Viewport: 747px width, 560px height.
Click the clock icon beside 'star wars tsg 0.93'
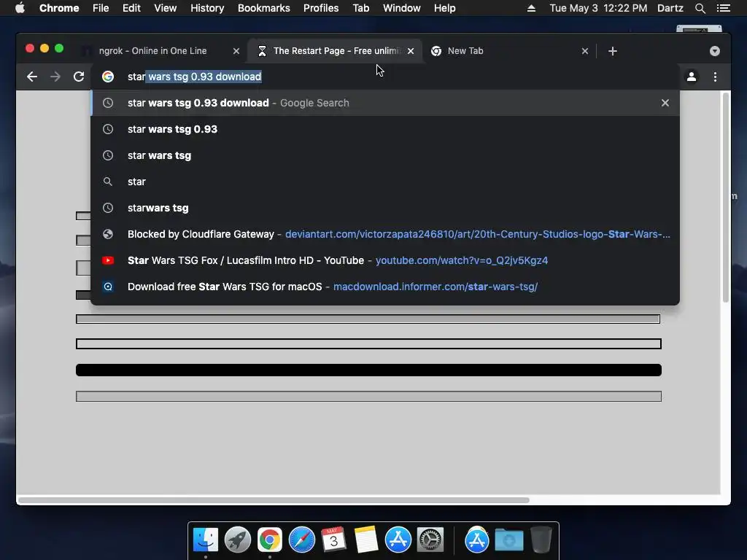coord(108,129)
